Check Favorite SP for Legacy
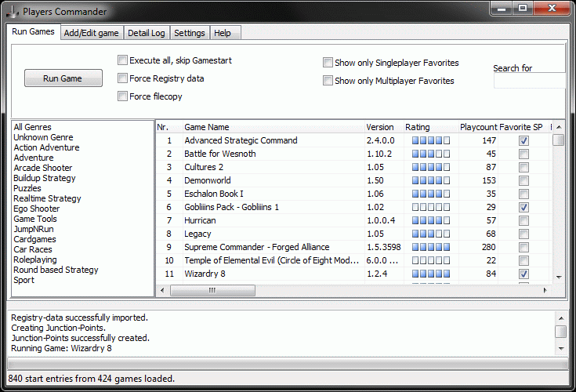This screenshot has width=576, height=392. pyautogui.click(x=523, y=234)
